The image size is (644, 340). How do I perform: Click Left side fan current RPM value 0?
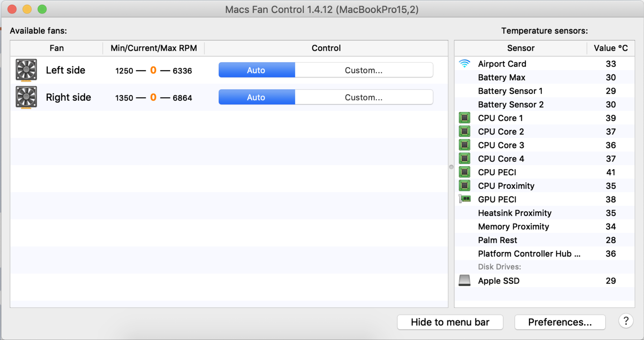pos(153,70)
